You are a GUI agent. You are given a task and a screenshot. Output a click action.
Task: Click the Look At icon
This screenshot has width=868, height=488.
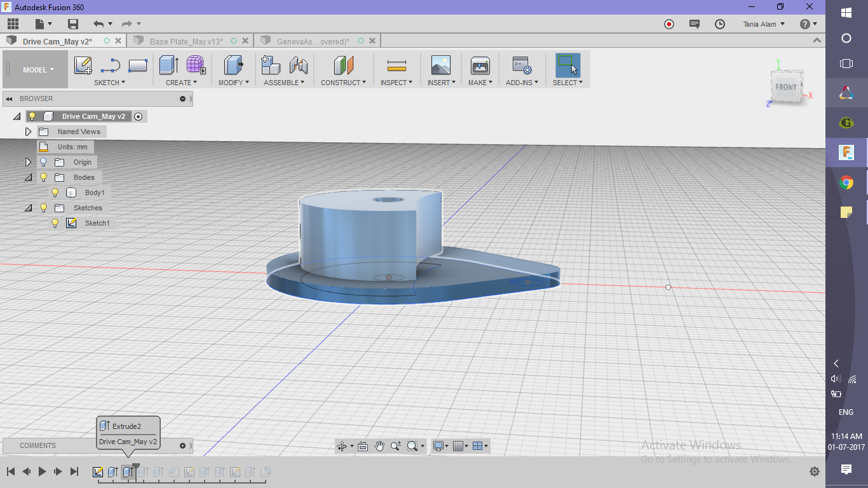[363, 446]
